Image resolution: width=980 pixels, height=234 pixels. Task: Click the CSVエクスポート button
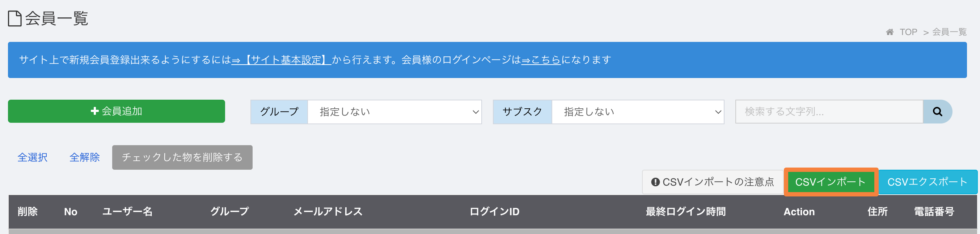(928, 182)
